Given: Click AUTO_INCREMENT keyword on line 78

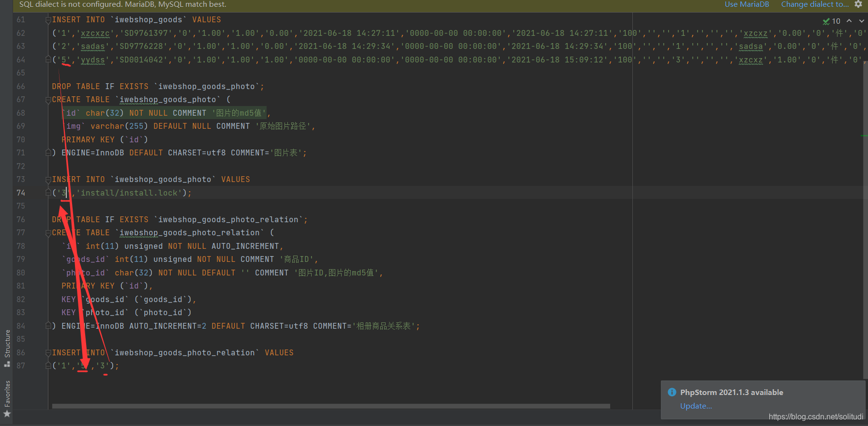Looking at the screenshot, I should pyautogui.click(x=245, y=246).
